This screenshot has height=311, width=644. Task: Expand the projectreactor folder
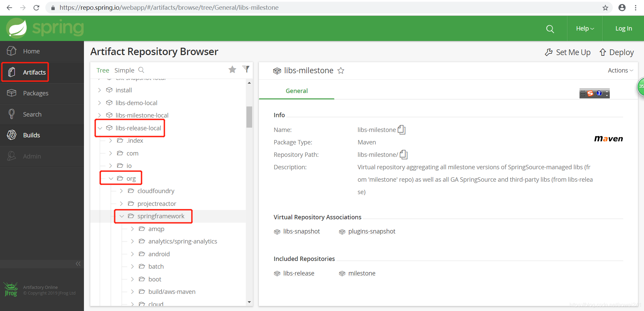[121, 204]
